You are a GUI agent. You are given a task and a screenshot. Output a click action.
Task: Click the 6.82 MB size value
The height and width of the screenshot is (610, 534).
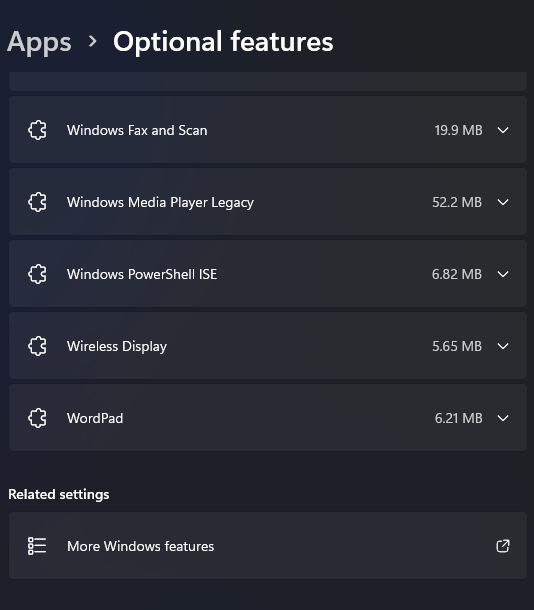[x=457, y=274]
